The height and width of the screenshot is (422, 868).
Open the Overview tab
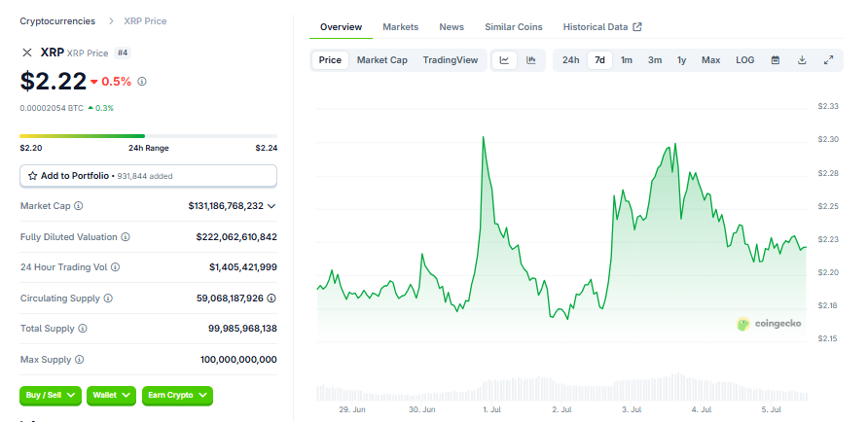coord(341,27)
